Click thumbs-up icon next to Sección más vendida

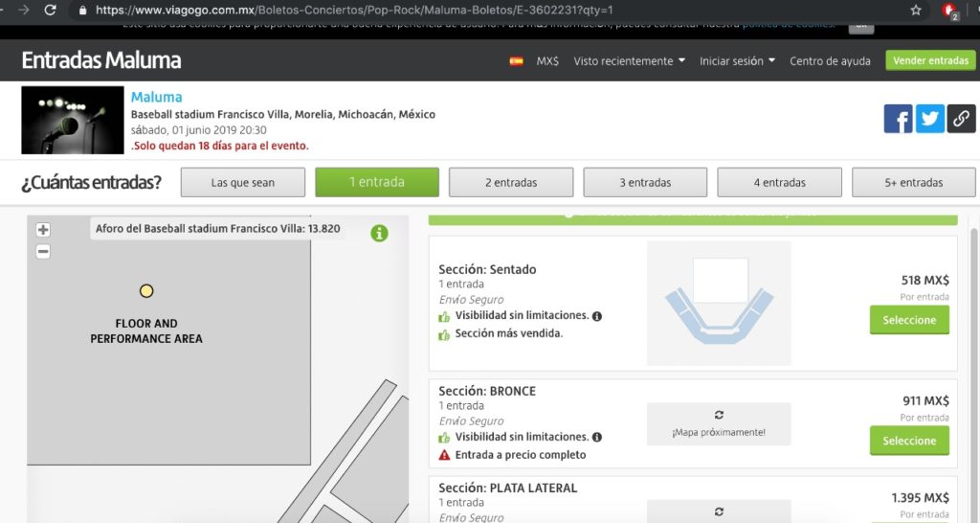[x=444, y=334]
